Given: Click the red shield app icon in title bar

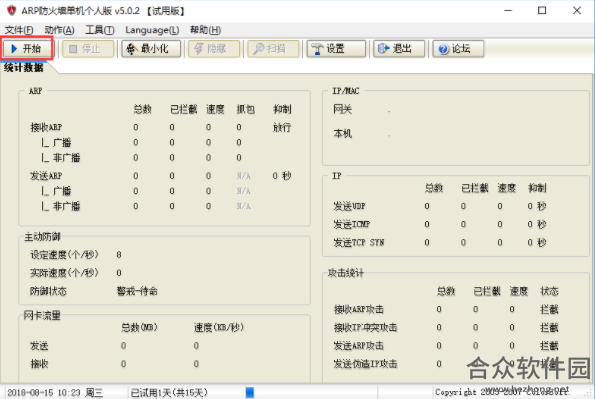Looking at the screenshot, I should (11, 10).
